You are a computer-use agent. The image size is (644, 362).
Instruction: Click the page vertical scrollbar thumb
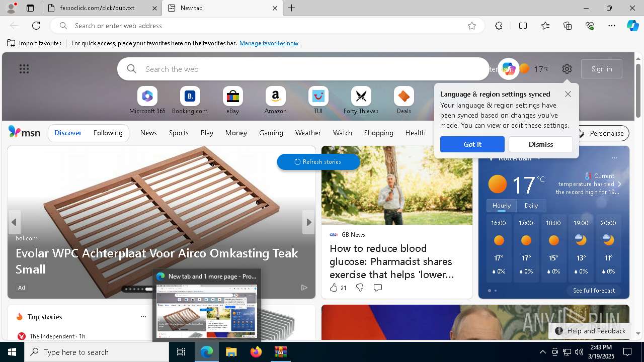(638, 91)
